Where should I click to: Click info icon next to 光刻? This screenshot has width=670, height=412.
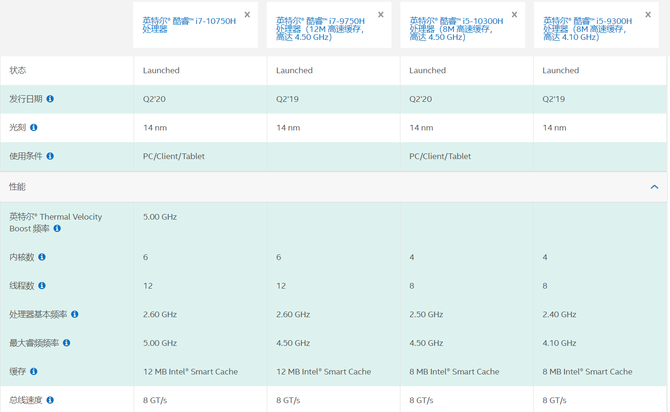click(x=34, y=128)
